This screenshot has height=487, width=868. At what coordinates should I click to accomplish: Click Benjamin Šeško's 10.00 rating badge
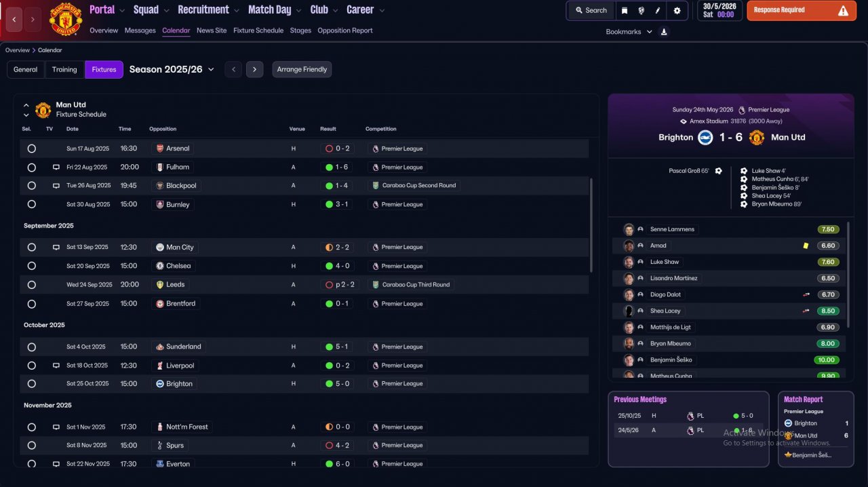tap(827, 359)
